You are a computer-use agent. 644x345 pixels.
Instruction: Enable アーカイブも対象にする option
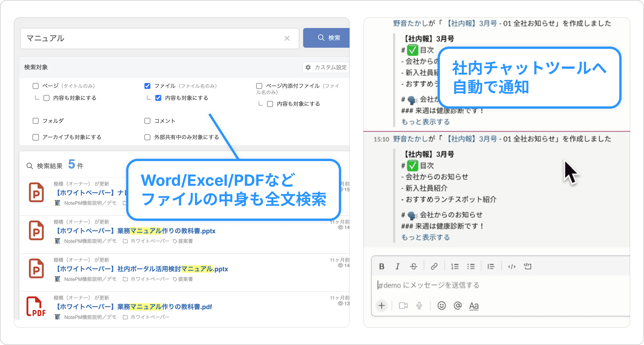pyautogui.click(x=36, y=137)
